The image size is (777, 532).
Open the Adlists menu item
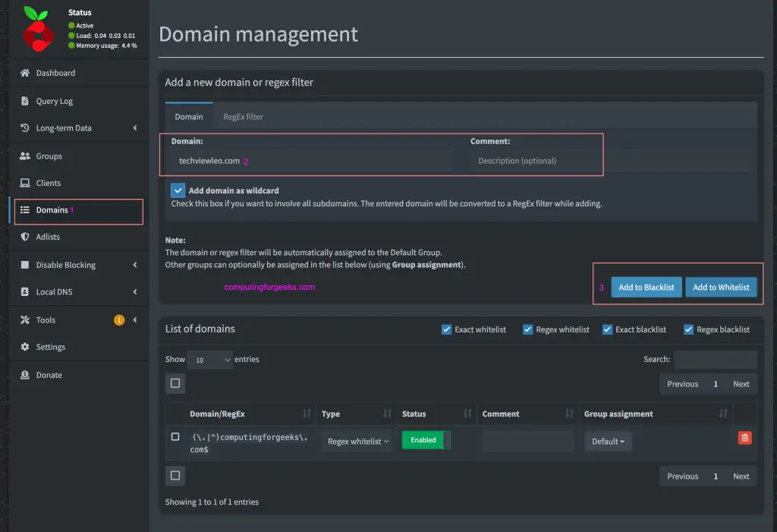click(x=79, y=237)
